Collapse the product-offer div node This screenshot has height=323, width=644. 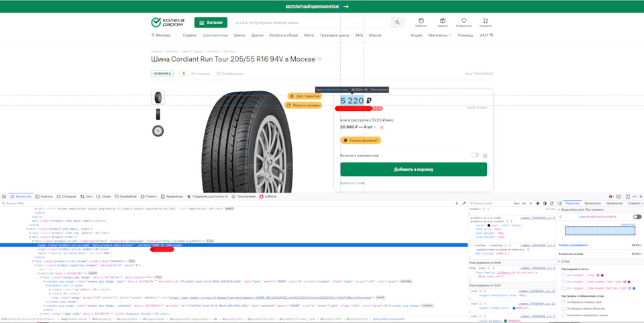(x=30, y=236)
